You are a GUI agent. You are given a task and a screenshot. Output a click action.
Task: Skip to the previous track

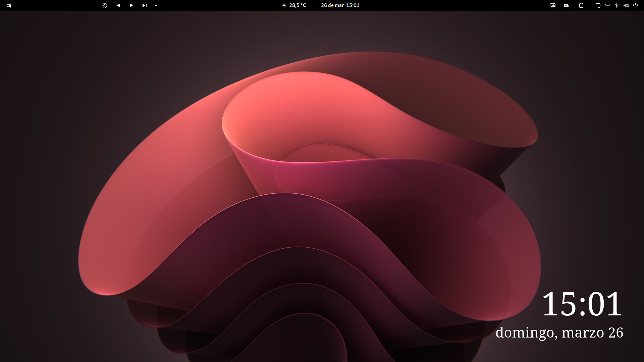(118, 5)
